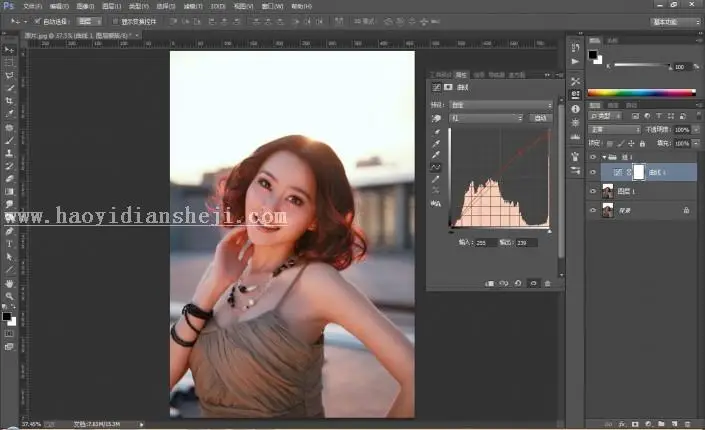Click the layer mask icon in Properties header

[x=448, y=87]
